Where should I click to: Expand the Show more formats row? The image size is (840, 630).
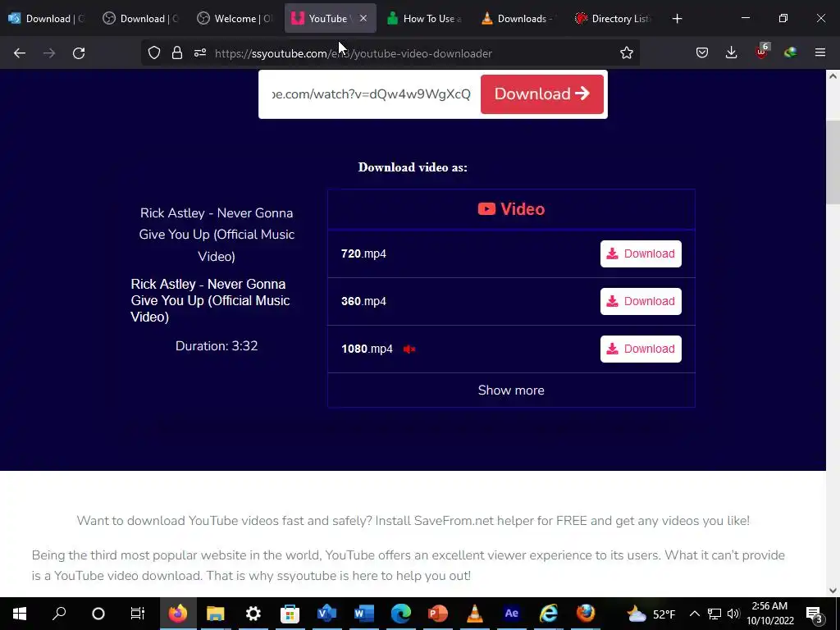(511, 390)
